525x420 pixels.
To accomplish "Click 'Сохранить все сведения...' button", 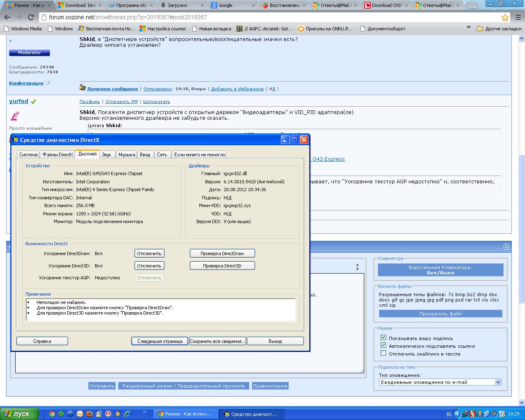I will (x=217, y=341).
